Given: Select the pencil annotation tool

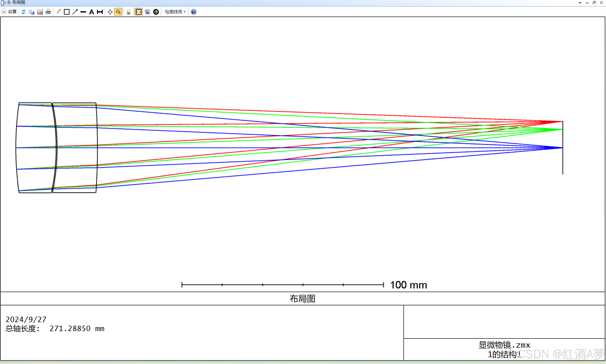Looking at the screenshot, I should point(58,12).
